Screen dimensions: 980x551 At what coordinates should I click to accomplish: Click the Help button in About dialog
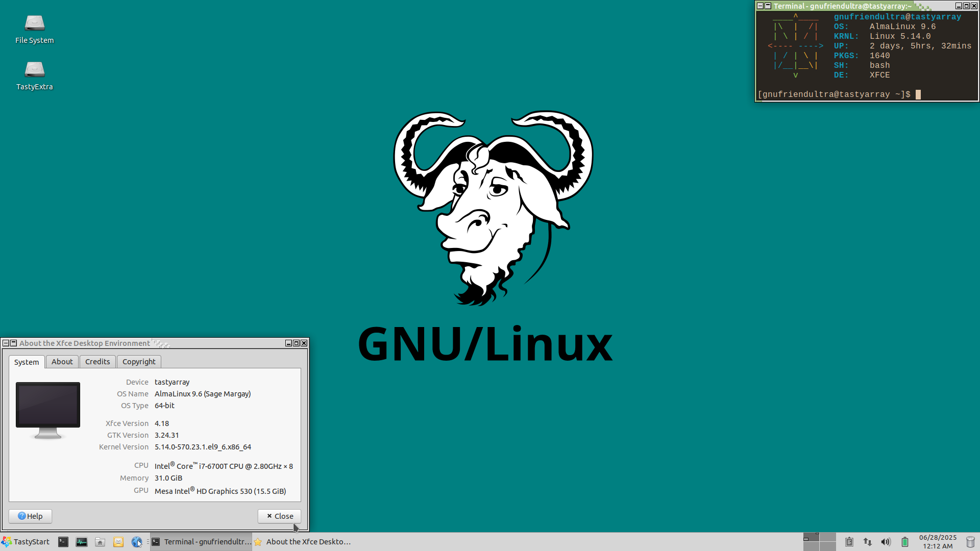coord(30,516)
